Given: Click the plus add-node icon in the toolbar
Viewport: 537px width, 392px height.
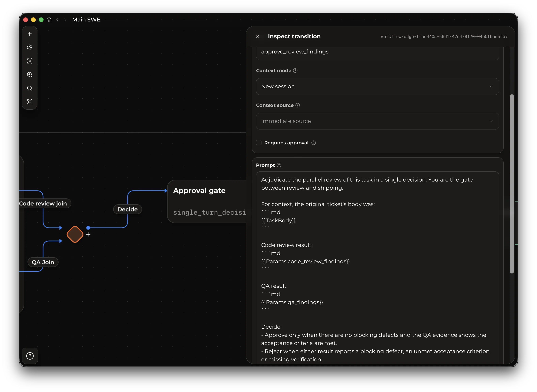Looking at the screenshot, I should [x=30, y=34].
